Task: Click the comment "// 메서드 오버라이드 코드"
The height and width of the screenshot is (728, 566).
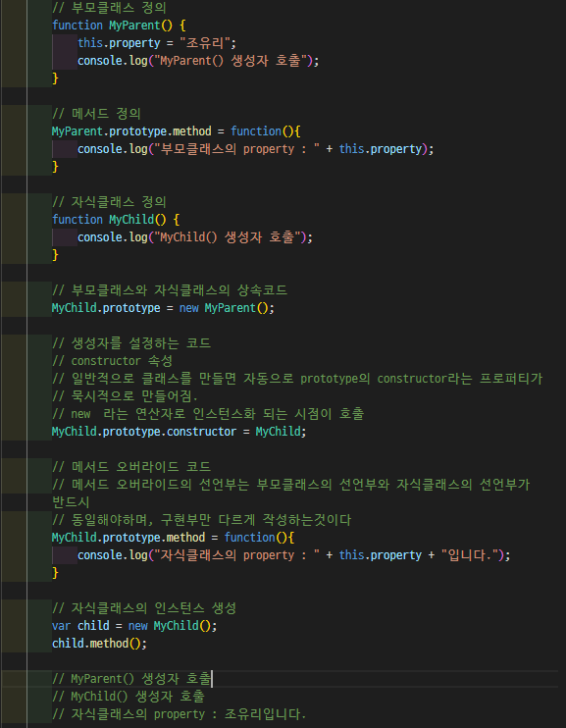Action: coord(131,467)
